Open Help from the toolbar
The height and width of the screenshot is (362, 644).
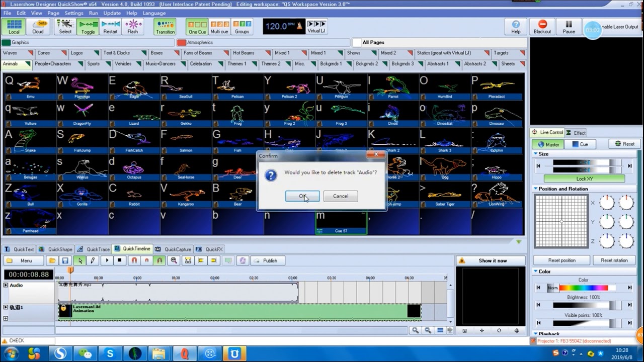tap(516, 27)
